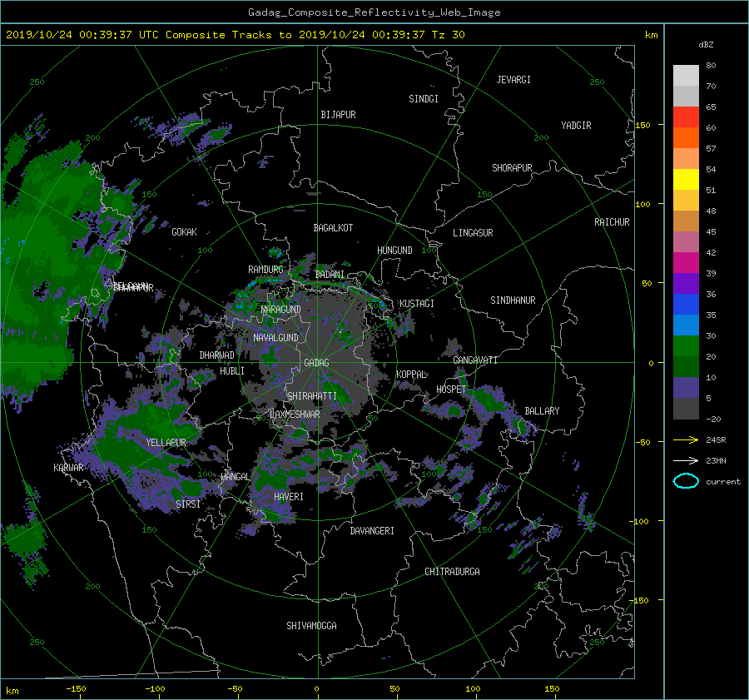Image resolution: width=749 pixels, height=700 pixels.
Task: Click the SIRSI city label
Action: tap(188, 504)
